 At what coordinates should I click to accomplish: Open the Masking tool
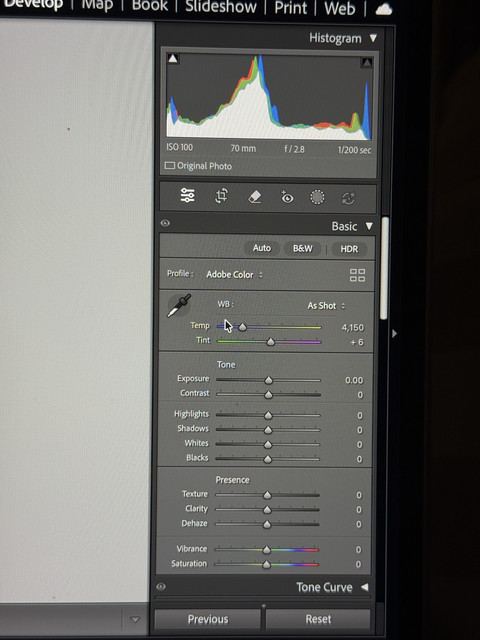pyautogui.click(x=317, y=197)
